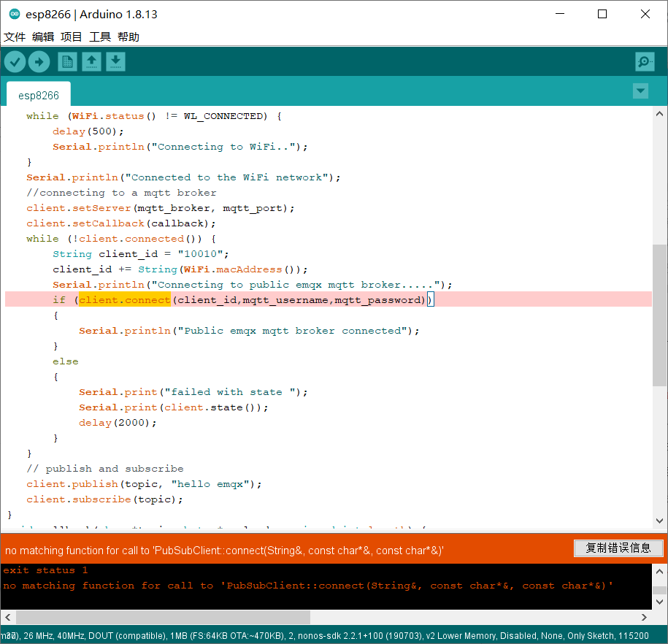Click the '// publish and subscribe' comment

pos(105,469)
